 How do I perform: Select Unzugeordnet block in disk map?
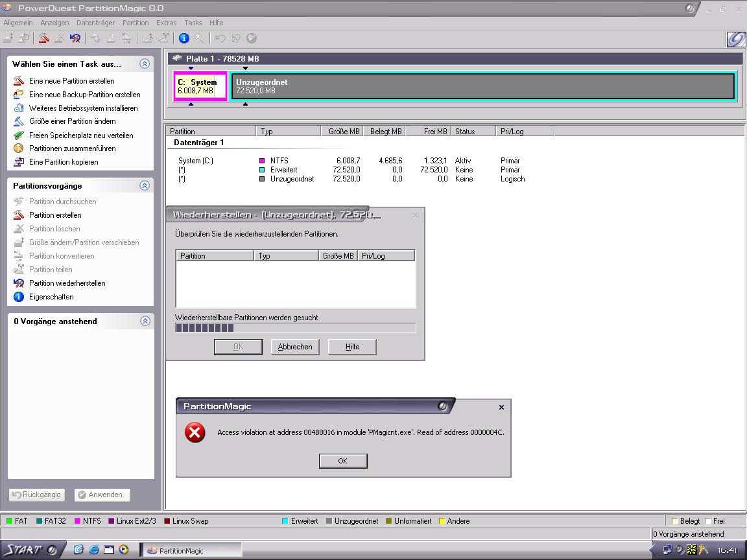point(483,86)
